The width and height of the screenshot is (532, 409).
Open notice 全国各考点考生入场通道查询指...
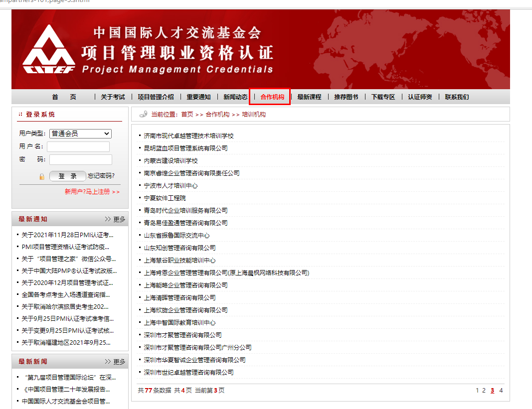(66, 295)
